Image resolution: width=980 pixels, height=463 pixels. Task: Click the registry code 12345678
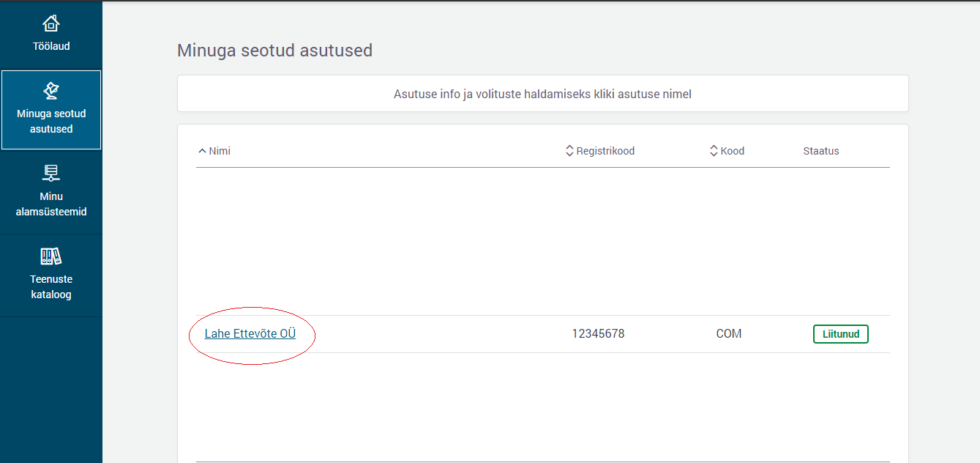pyautogui.click(x=598, y=334)
